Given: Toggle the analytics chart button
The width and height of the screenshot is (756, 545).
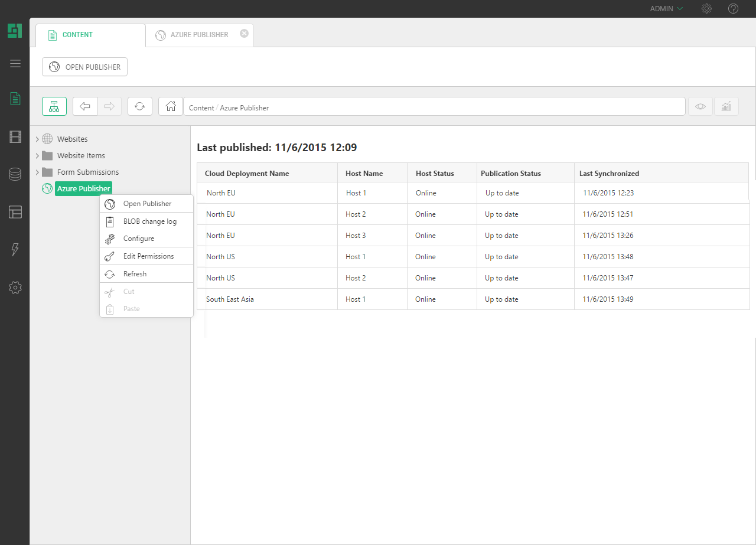Looking at the screenshot, I should [726, 106].
